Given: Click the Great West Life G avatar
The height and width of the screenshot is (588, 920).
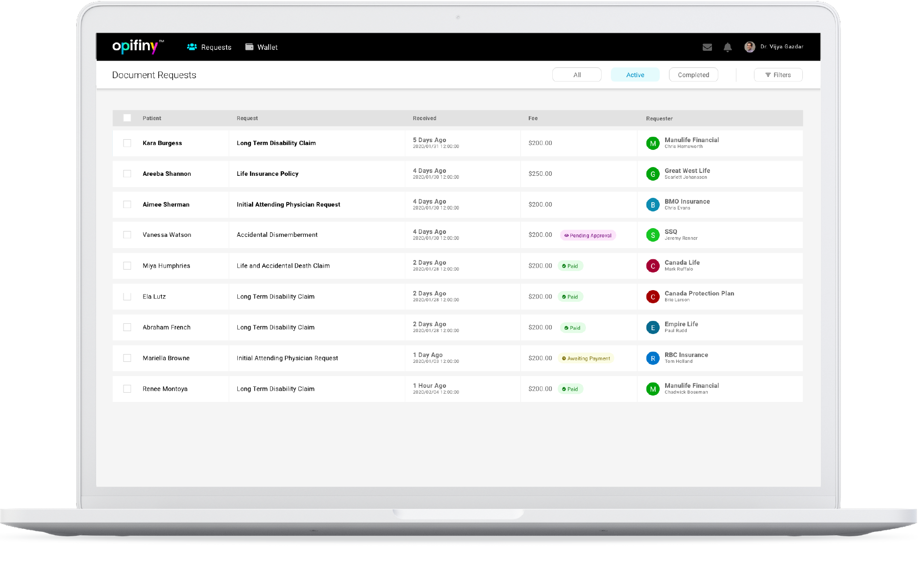Looking at the screenshot, I should pos(653,174).
